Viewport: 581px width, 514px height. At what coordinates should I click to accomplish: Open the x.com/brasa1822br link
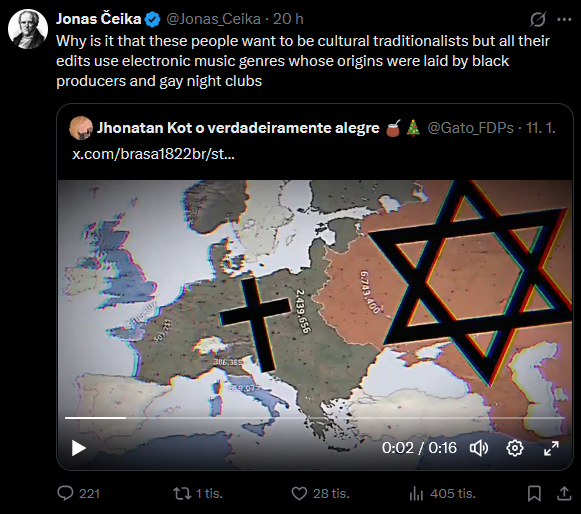pos(153,153)
